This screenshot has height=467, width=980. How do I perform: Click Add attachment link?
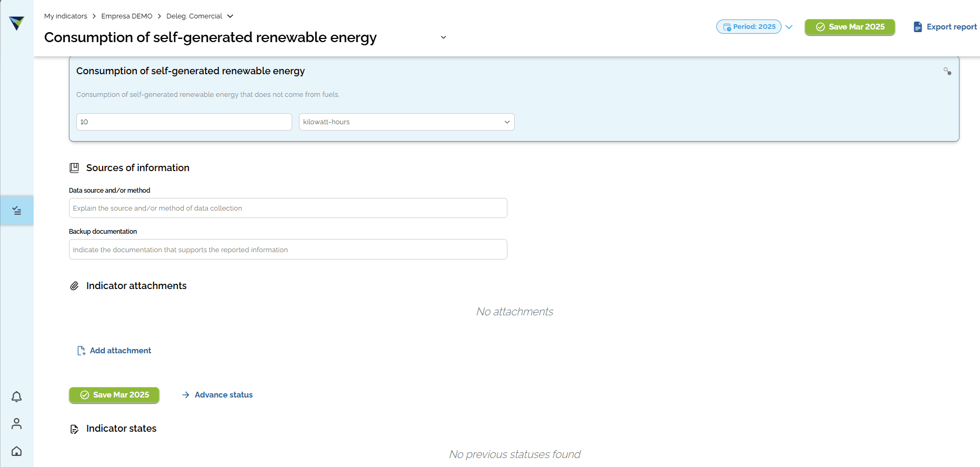114,351
